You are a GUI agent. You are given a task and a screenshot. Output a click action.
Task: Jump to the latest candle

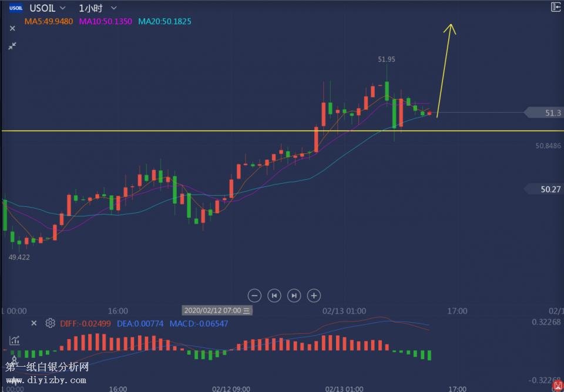[294, 296]
